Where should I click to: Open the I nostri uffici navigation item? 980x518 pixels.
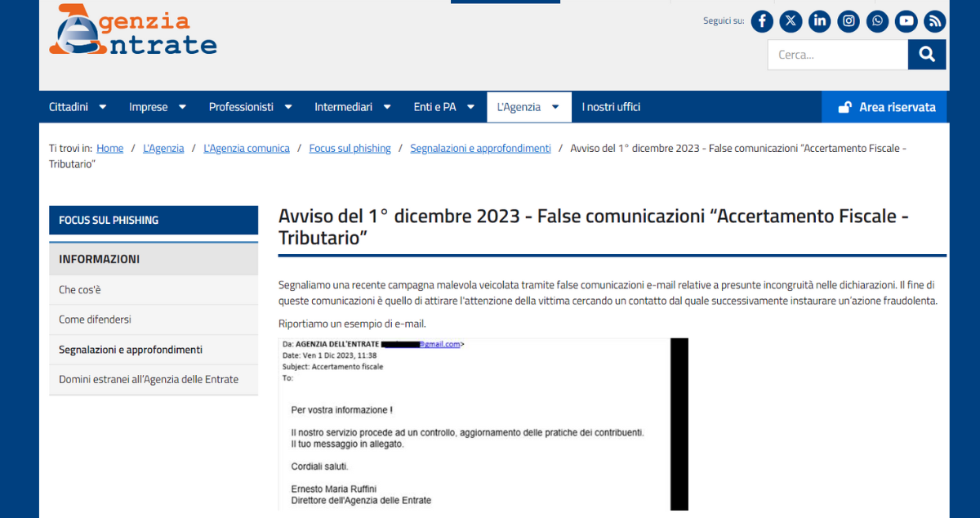point(611,107)
